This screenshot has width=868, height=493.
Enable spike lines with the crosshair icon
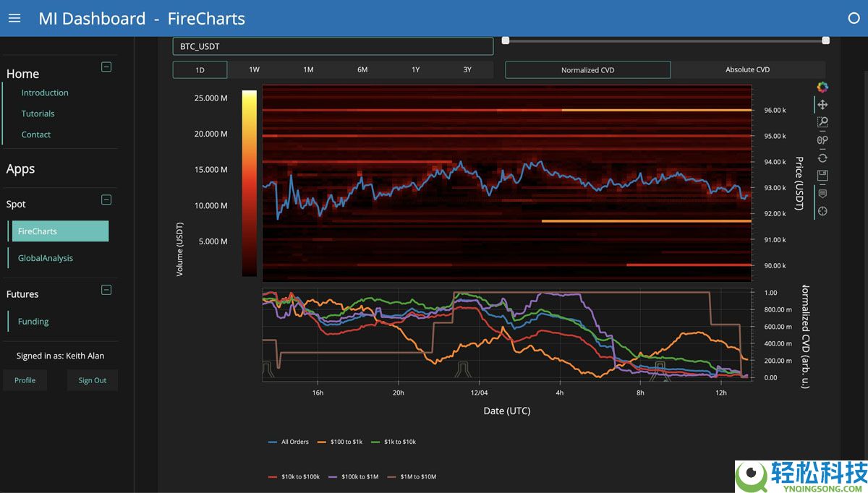822,211
